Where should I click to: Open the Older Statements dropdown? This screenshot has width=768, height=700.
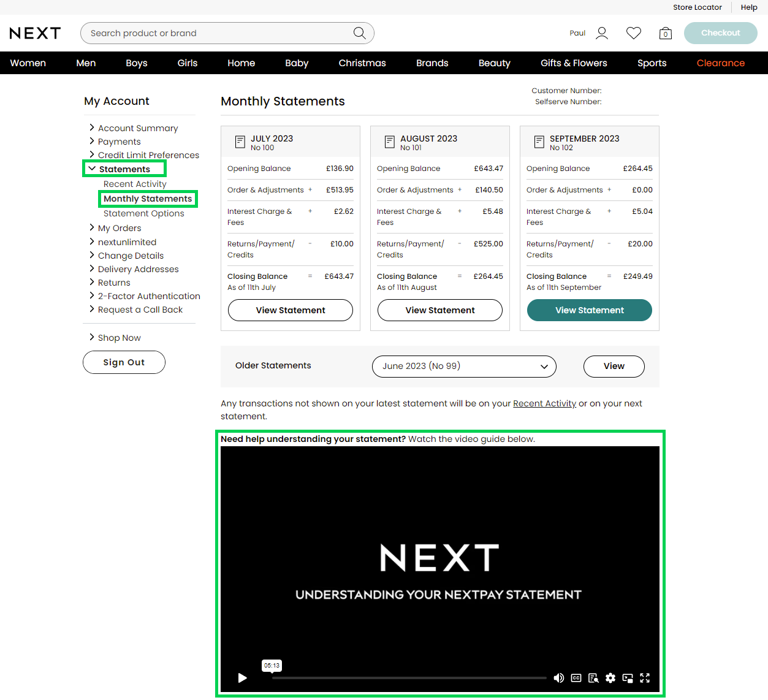(x=464, y=367)
